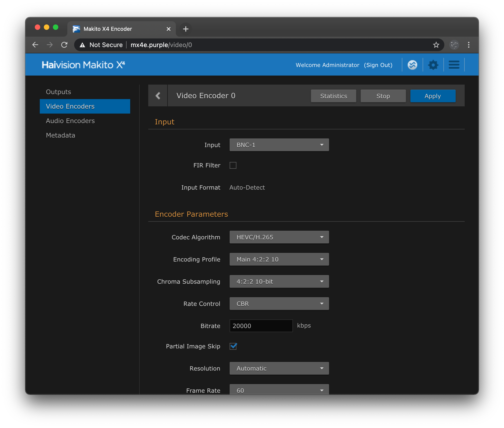Open the Chroma Subsampling dropdown
This screenshot has height=428, width=504.
point(279,281)
